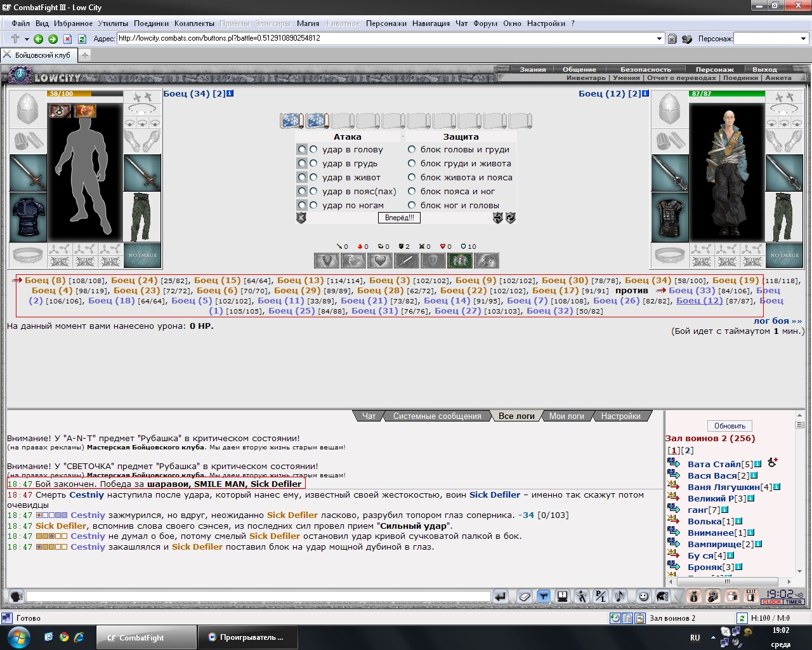Switch to the Чат log tab
The height and width of the screenshot is (650, 812).
369,416
